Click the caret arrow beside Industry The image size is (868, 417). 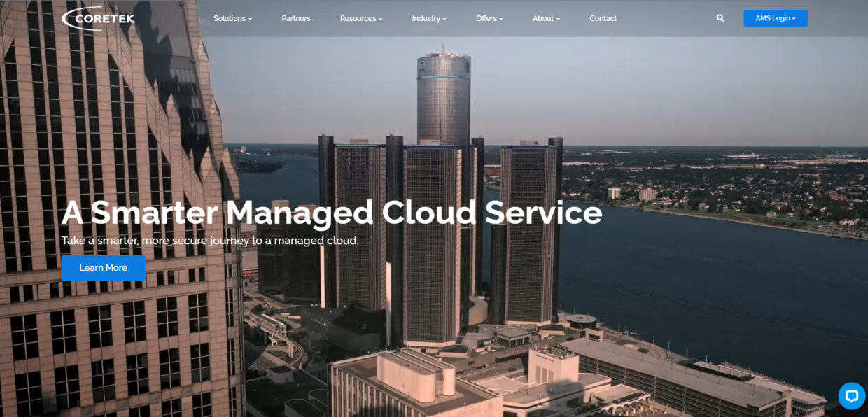[x=444, y=19]
